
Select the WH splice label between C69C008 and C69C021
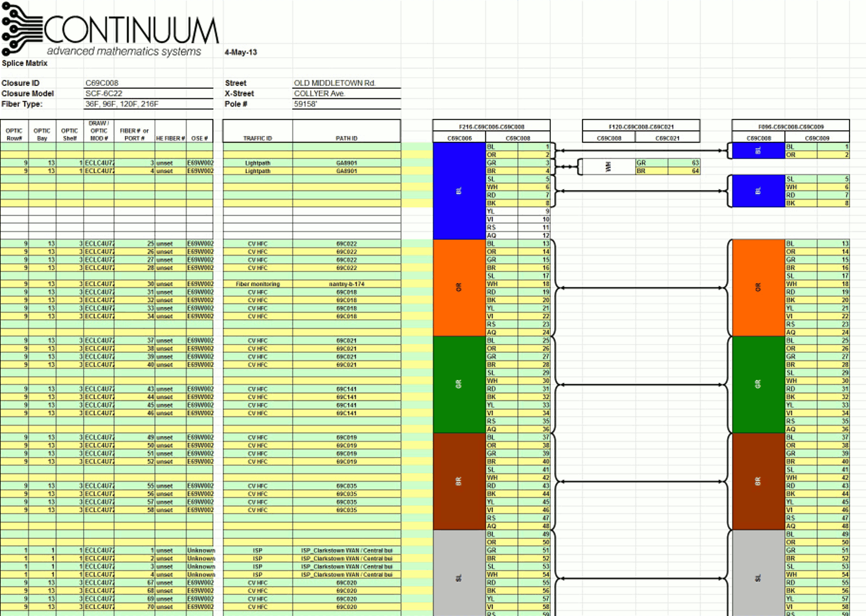608,167
